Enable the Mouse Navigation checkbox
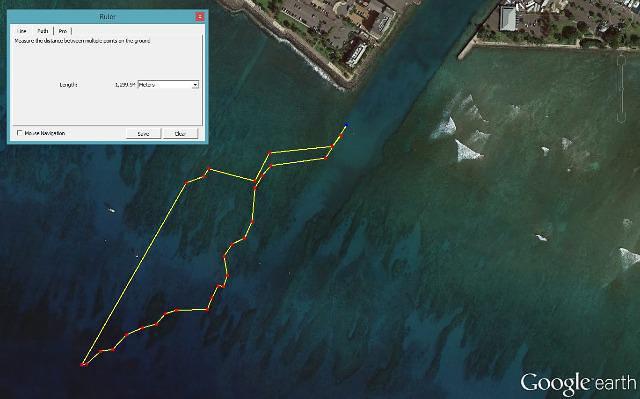The width and height of the screenshot is (640, 399). [x=19, y=133]
